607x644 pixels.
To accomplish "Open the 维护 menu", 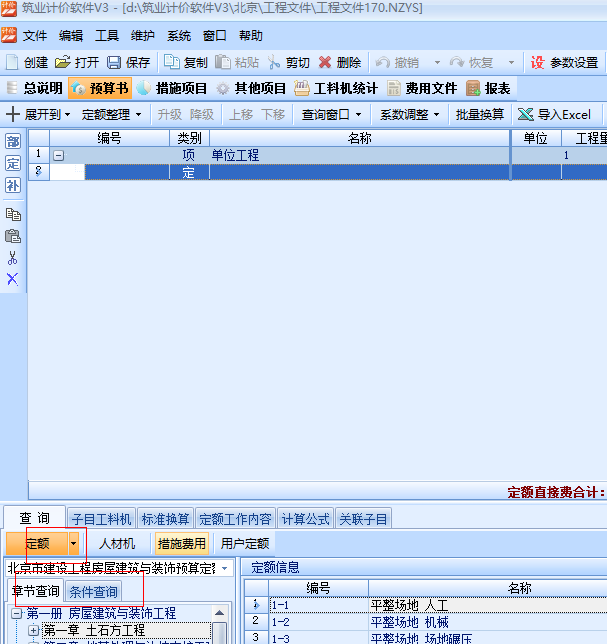I will (143, 35).
